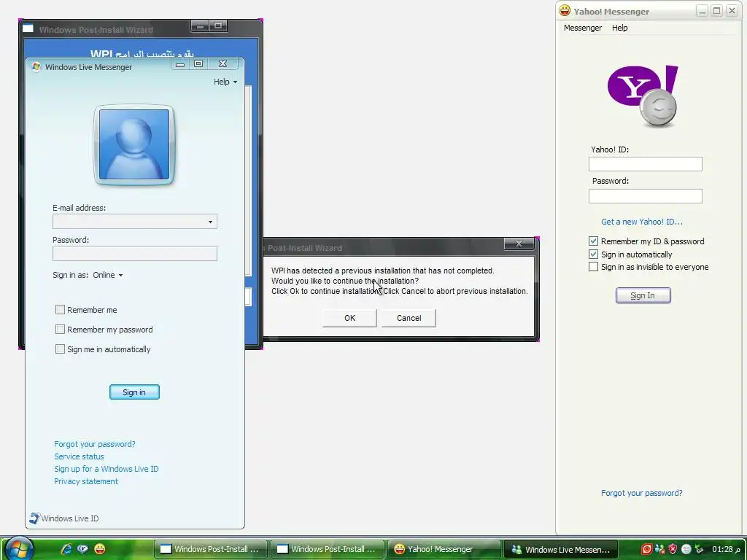Uncheck Remember my ID & password

(593, 241)
